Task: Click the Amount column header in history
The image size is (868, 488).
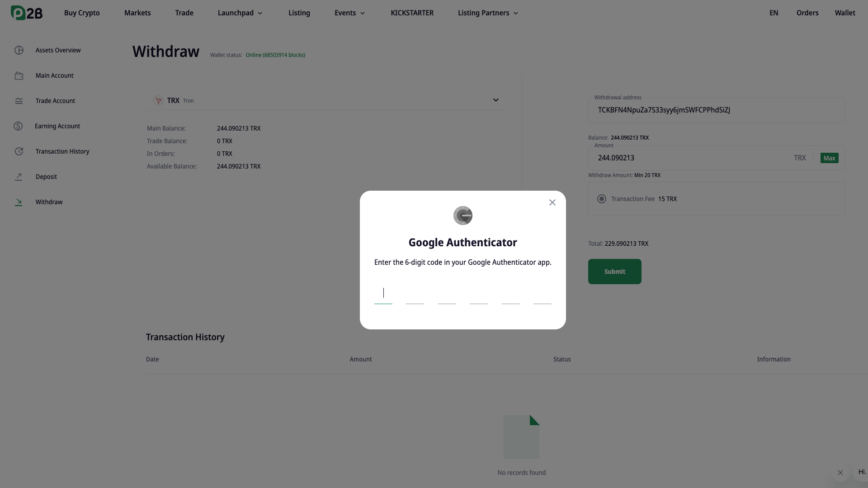Action: click(361, 359)
